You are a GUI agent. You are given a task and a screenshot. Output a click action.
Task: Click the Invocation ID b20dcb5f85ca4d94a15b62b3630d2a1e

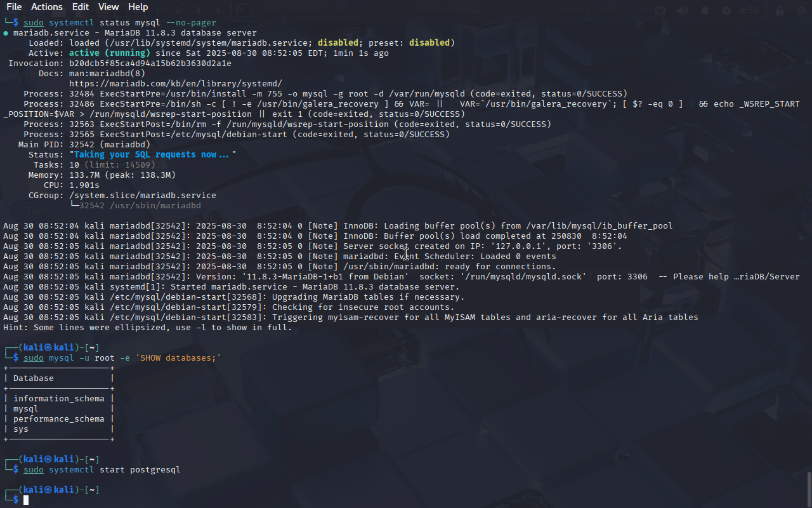tap(150, 63)
